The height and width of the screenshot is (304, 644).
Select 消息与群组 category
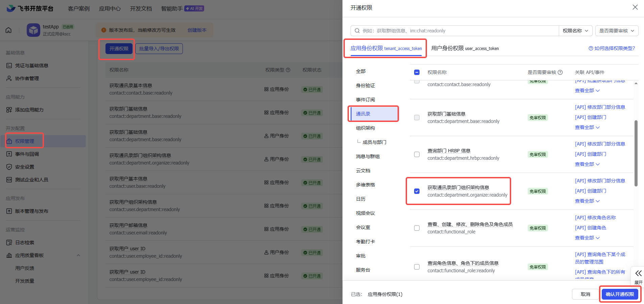(368, 156)
